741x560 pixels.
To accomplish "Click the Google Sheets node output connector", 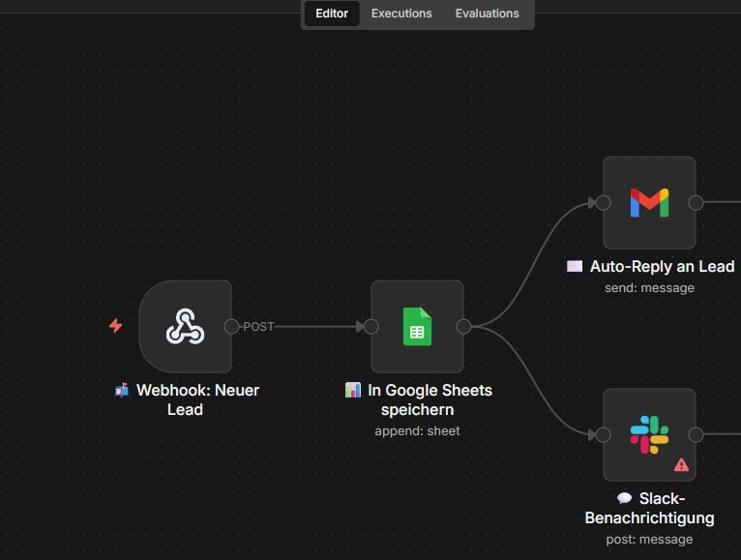I will pos(463,327).
